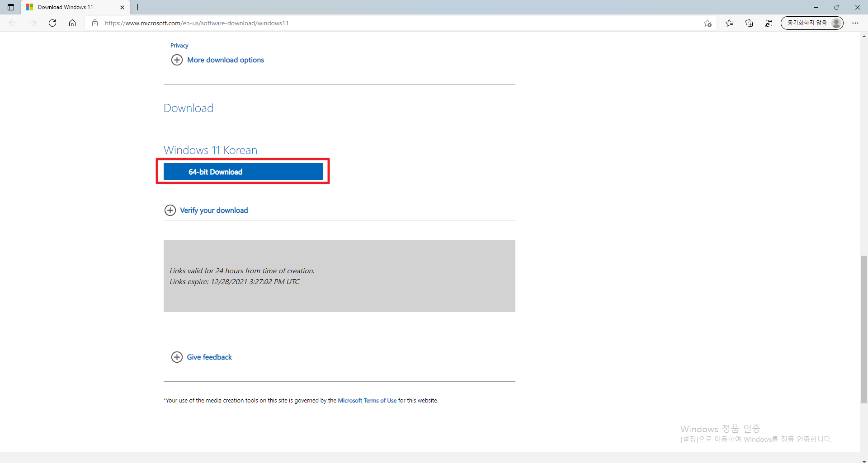Open a new tab with the plus button
Viewport: 868px width, 463px height.
(x=138, y=7)
